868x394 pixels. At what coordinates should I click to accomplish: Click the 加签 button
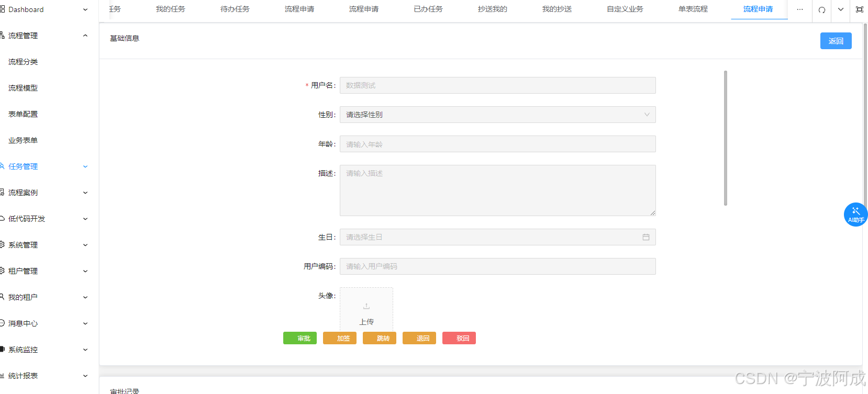coord(340,338)
